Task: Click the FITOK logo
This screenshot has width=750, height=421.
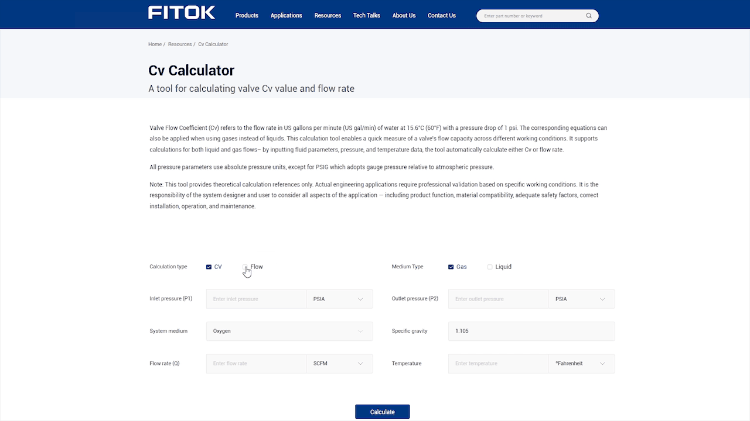Action: 181,13
